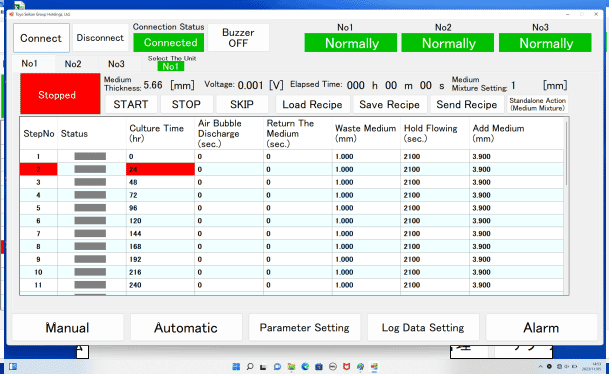The height and width of the screenshot is (376, 612).
Task: Switch to the No3 unit tab
Action: click(116, 64)
